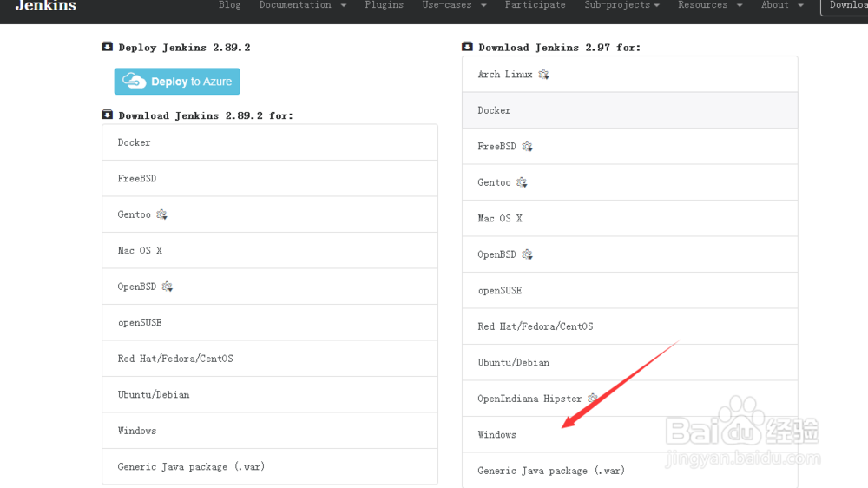Open the Resources dropdown menu
The width and height of the screenshot is (868, 488).
point(710,5)
